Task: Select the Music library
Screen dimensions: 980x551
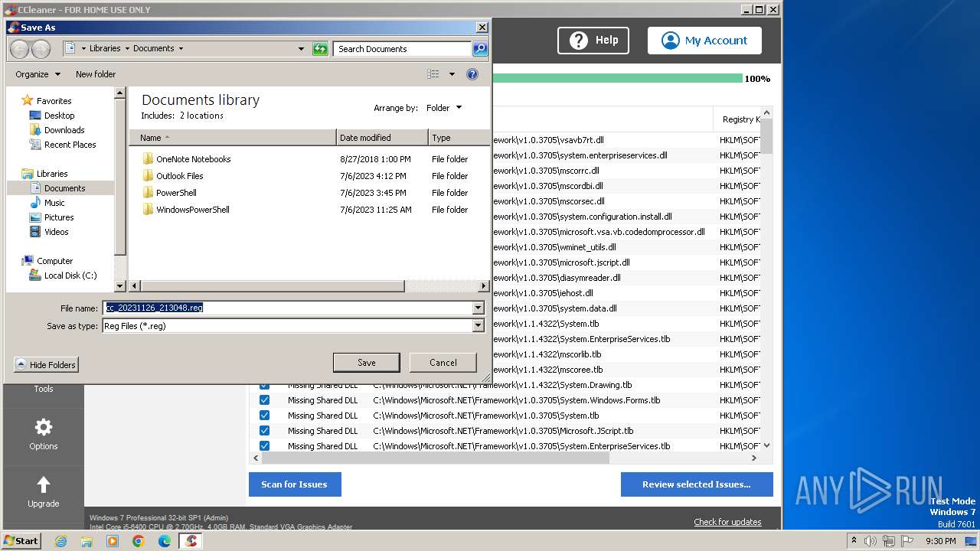Action: tap(54, 203)
